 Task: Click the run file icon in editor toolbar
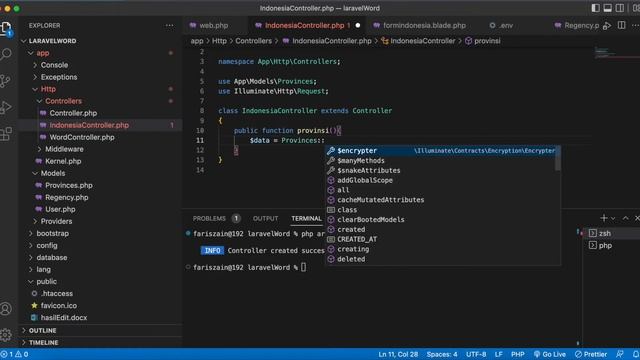pyautogui.click(x=607, y=25)
